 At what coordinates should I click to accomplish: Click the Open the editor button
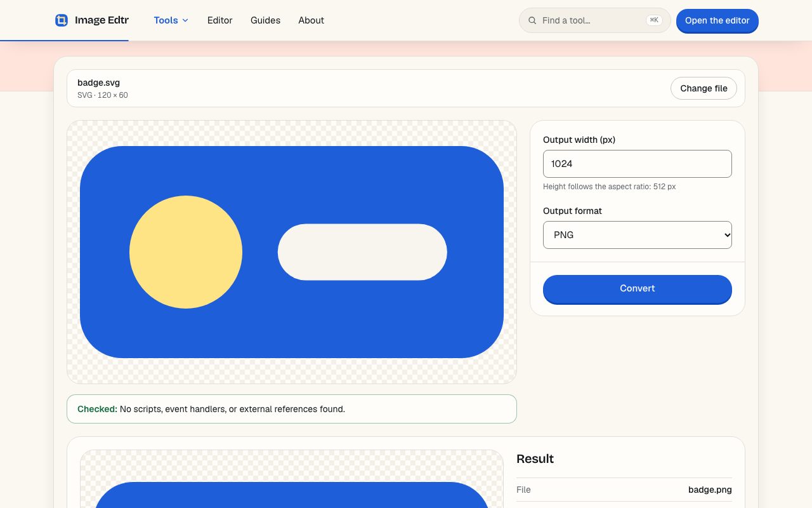coord(717,20)
